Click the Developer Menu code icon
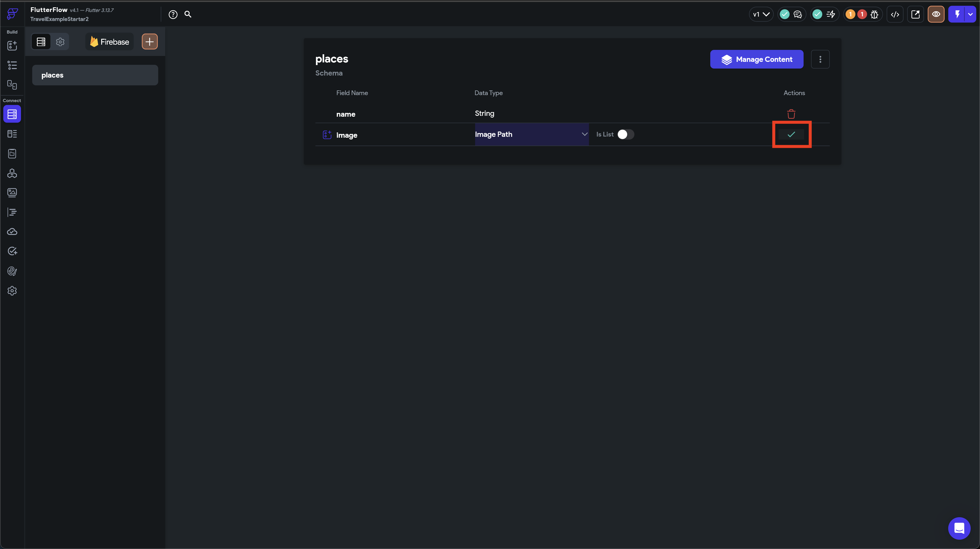This screenshot has height=549, width=980. coord(895,15)
